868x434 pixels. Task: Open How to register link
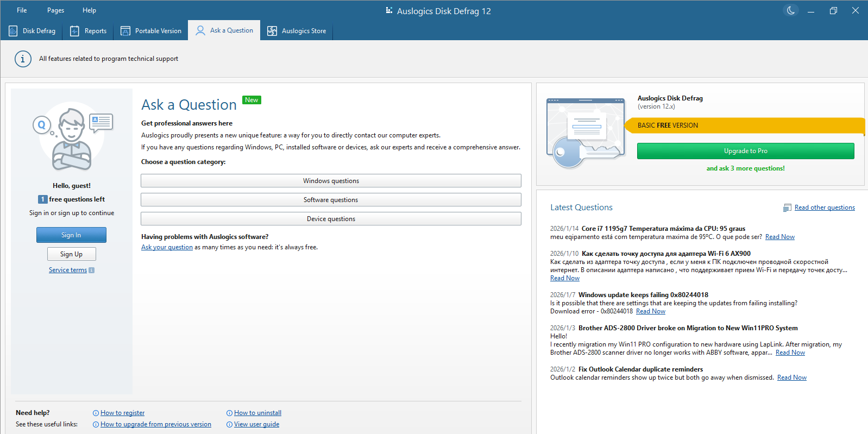tap(122, 413)
